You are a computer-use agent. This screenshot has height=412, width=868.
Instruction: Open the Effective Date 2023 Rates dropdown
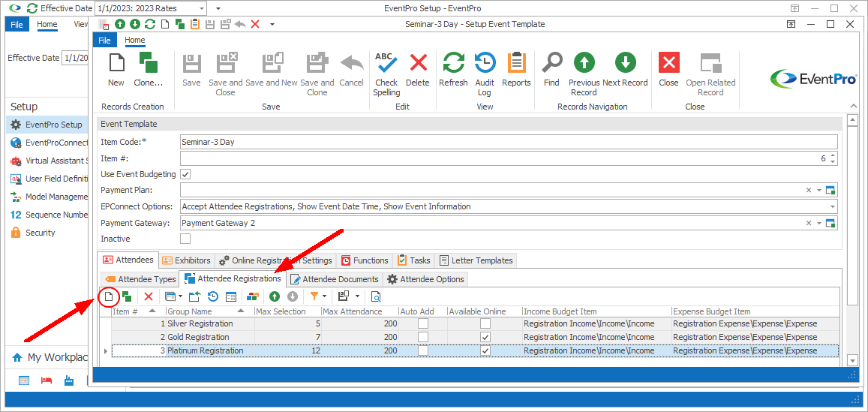(x=200, y=9)
